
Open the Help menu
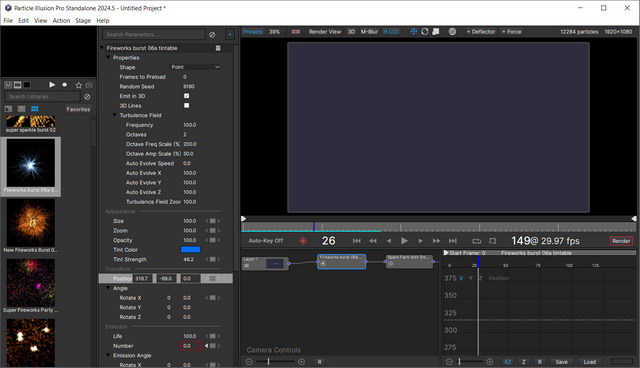tap(102, 20)
